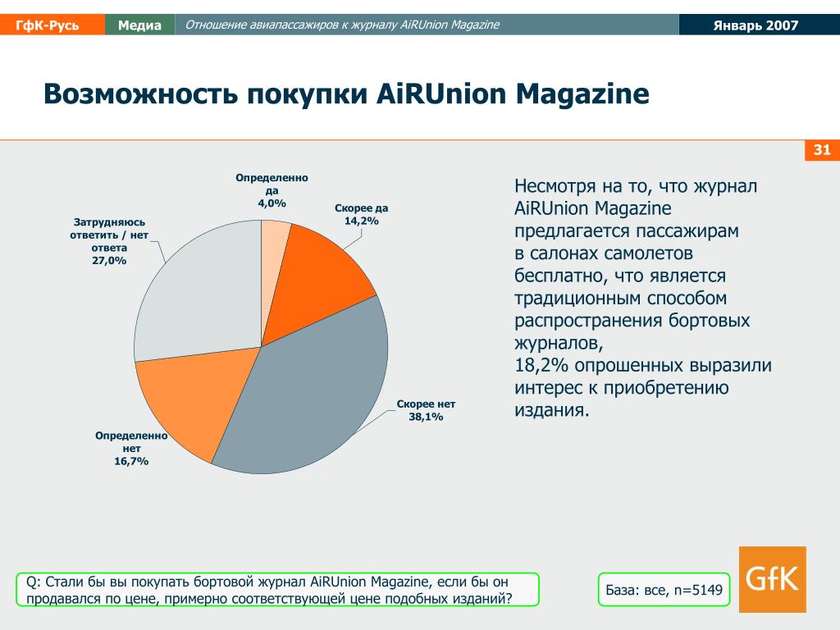Screen dimensions: 840x630
Task: Click the GfK logo in the corner
Action: [772, 579]
